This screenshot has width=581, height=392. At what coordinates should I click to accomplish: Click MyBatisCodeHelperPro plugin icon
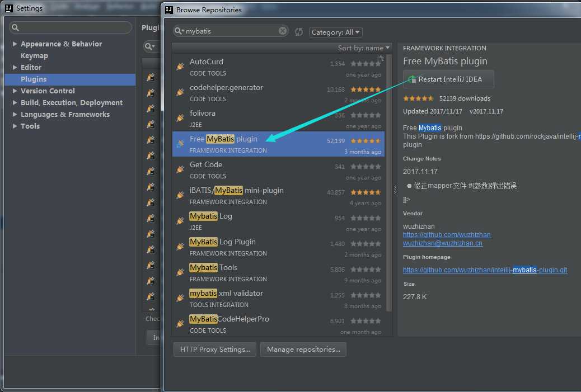[180, 324]
